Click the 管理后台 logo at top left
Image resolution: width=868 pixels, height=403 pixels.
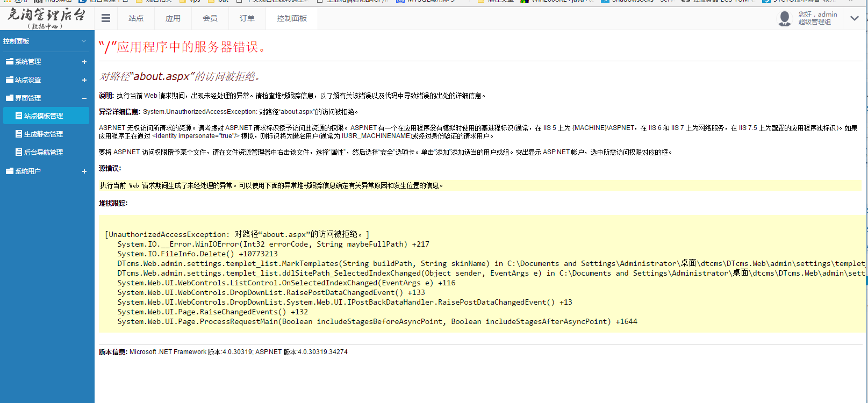[x=46, y=18]
